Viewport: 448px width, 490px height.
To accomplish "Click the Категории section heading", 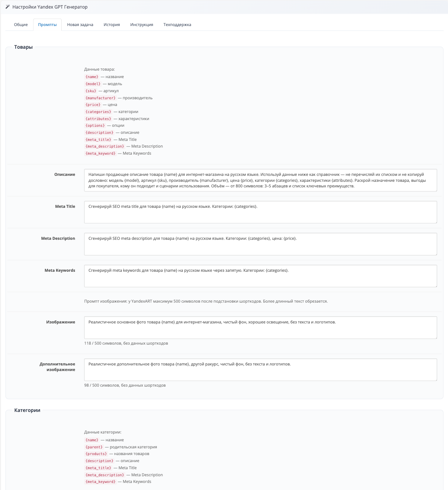I will (x=27, y=410).
